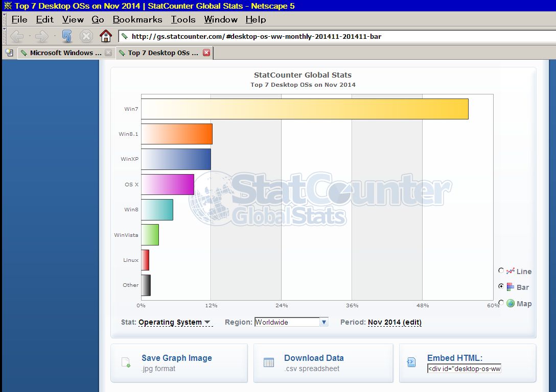Click the Map globe icon
The width and height of the screenshot is (556, 392).
[x=511, y=304]
